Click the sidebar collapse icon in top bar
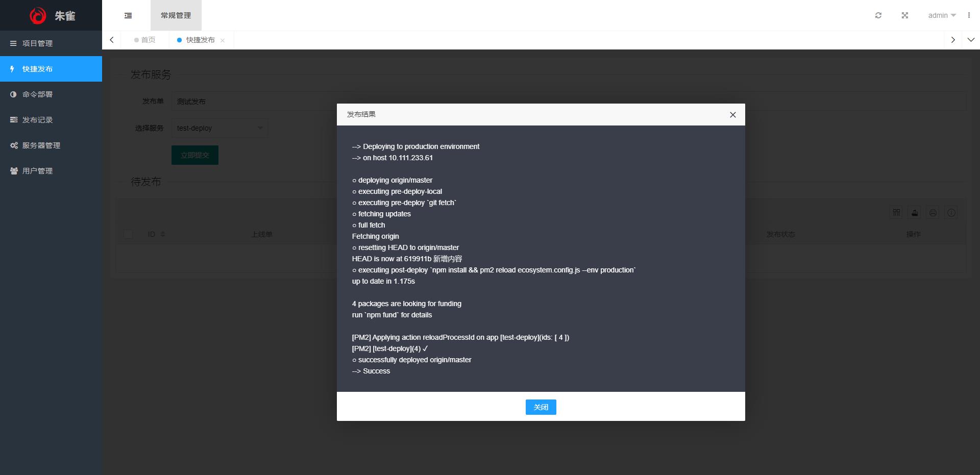The image size is (980, 475). 128,15
